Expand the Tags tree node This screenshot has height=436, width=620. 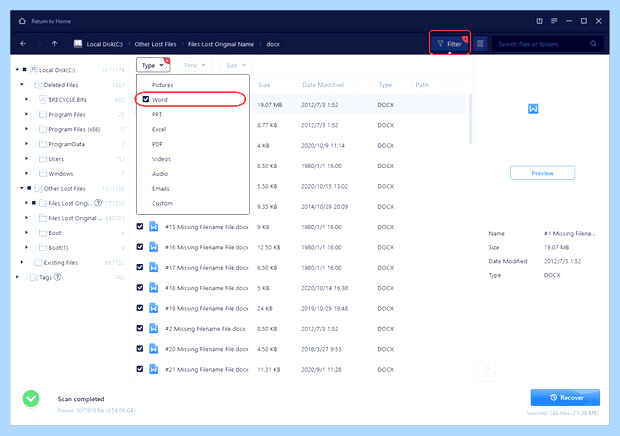(x=17, y=277)
